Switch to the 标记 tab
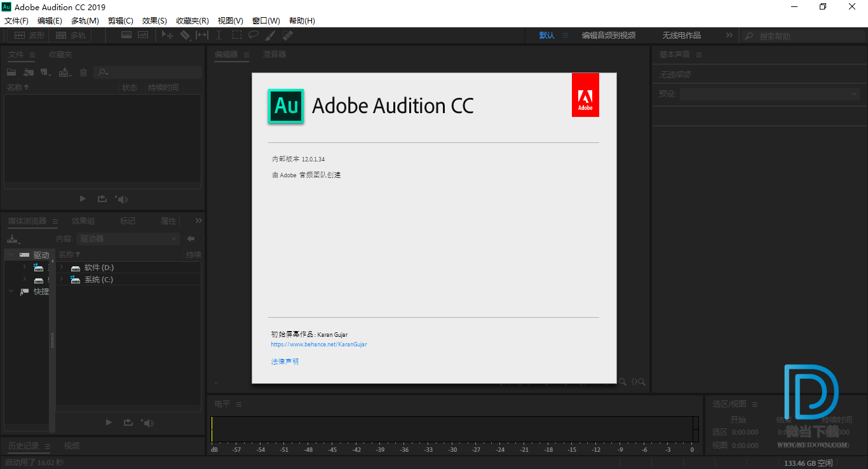This screenshot has width=868, height=469. (128, 221)
